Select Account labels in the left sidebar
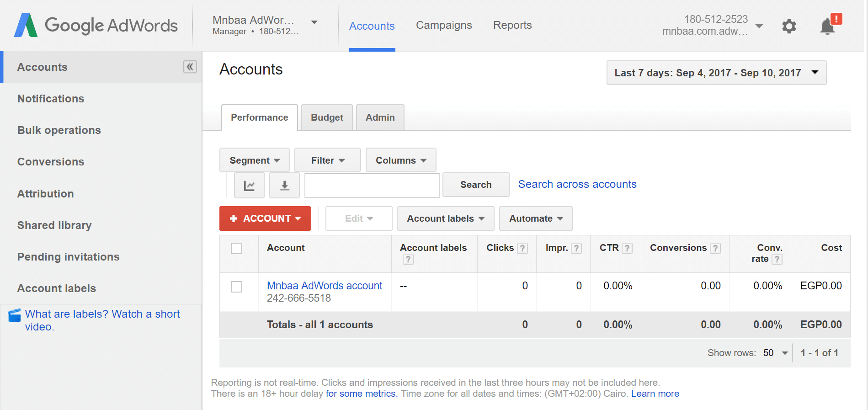 (57, 288)
